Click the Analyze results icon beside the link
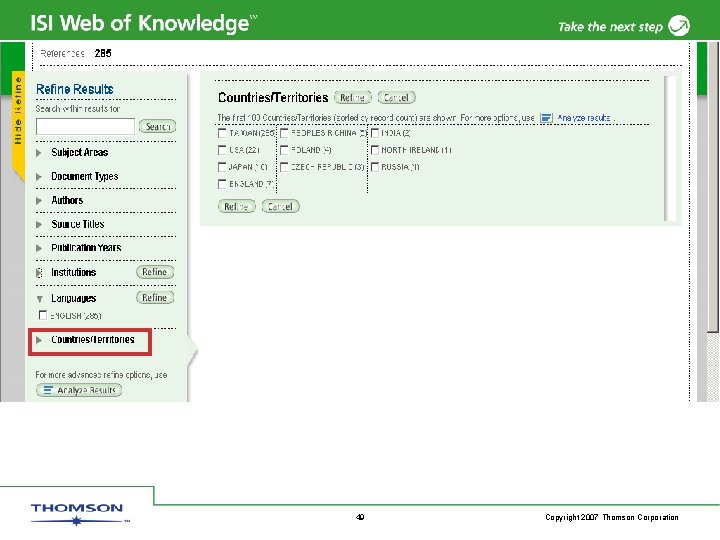This screenshot has height=540, width=720. pos(546,118)
